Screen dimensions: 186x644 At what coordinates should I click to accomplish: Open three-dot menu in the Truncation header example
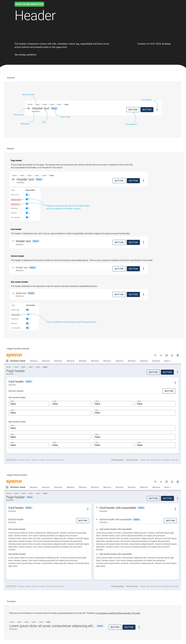(139, 627)
